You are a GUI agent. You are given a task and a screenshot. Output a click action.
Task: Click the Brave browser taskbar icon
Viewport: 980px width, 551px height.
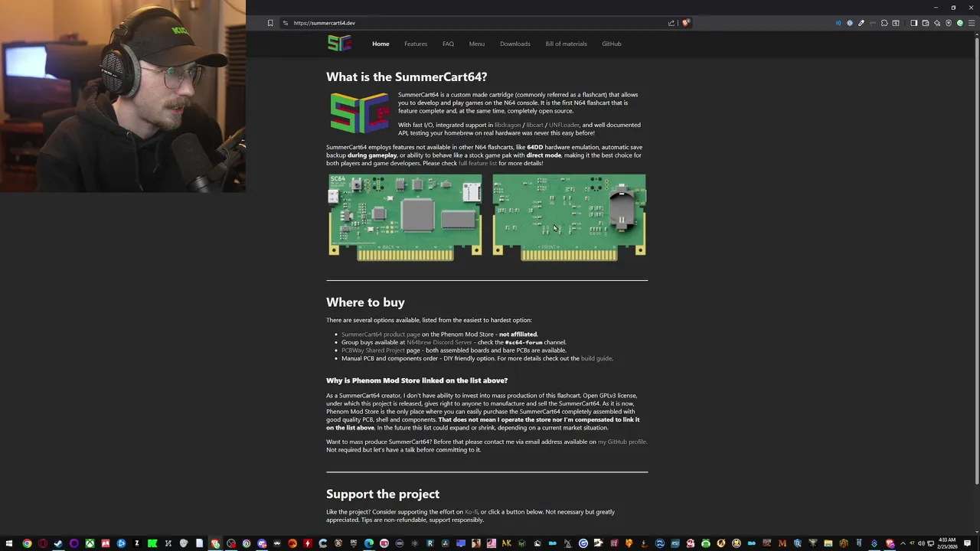tap(215, 543)
